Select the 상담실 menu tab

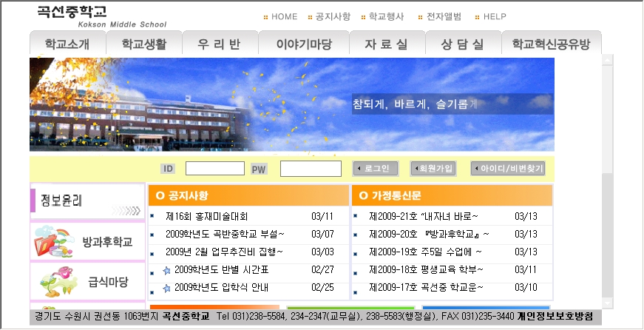pos(462,44)
